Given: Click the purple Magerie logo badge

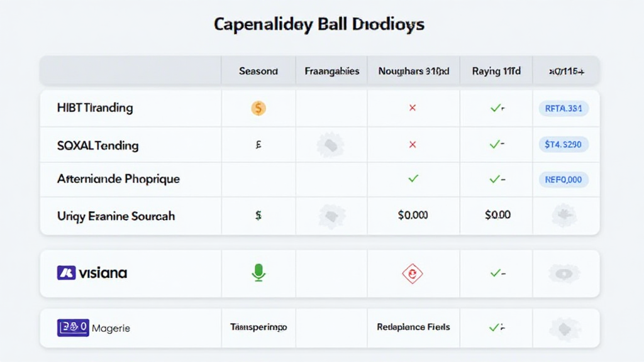Looking at the screenshot, I should click(x=73, y=327).
